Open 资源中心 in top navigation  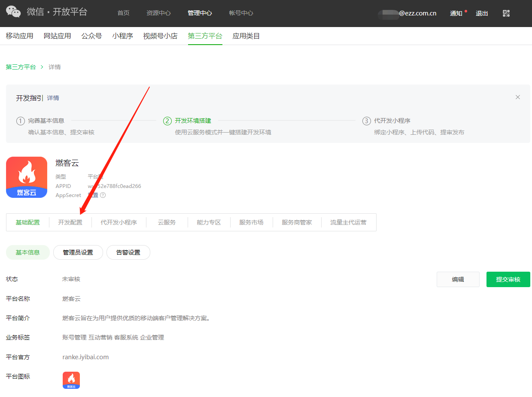coord(158,13)
